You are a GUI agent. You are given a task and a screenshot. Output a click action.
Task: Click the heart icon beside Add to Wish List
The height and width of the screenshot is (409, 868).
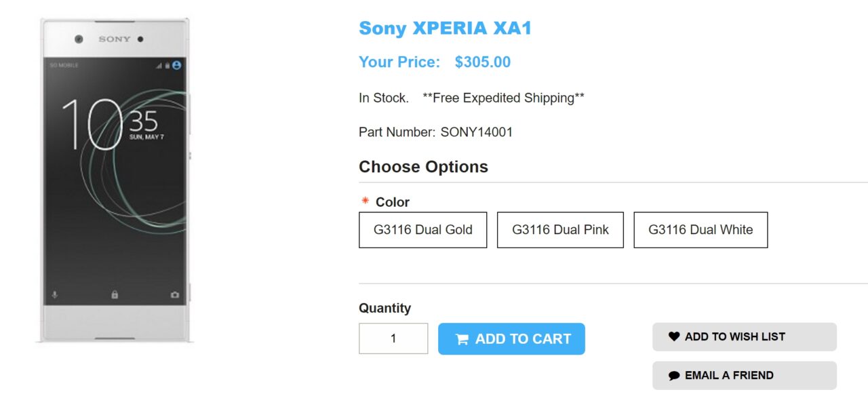[x=673, y=336]
